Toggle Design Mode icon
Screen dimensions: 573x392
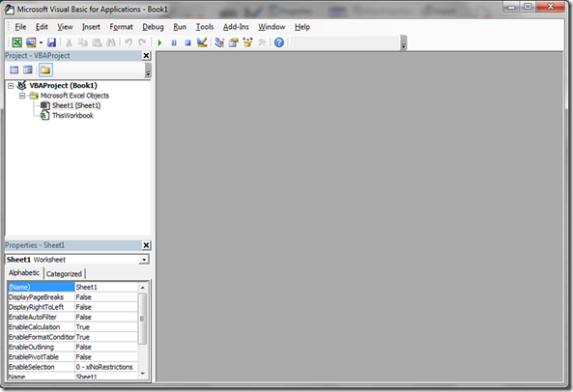[x=202, y=42]
